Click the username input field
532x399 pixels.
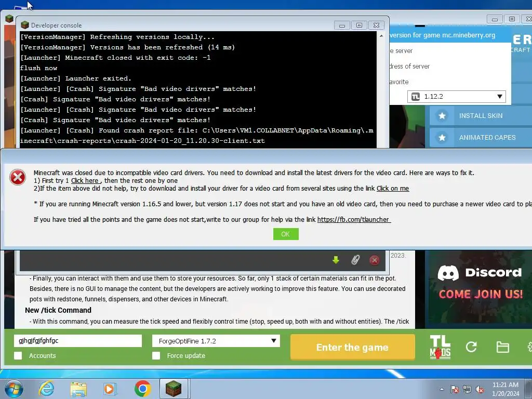point(78,341)
